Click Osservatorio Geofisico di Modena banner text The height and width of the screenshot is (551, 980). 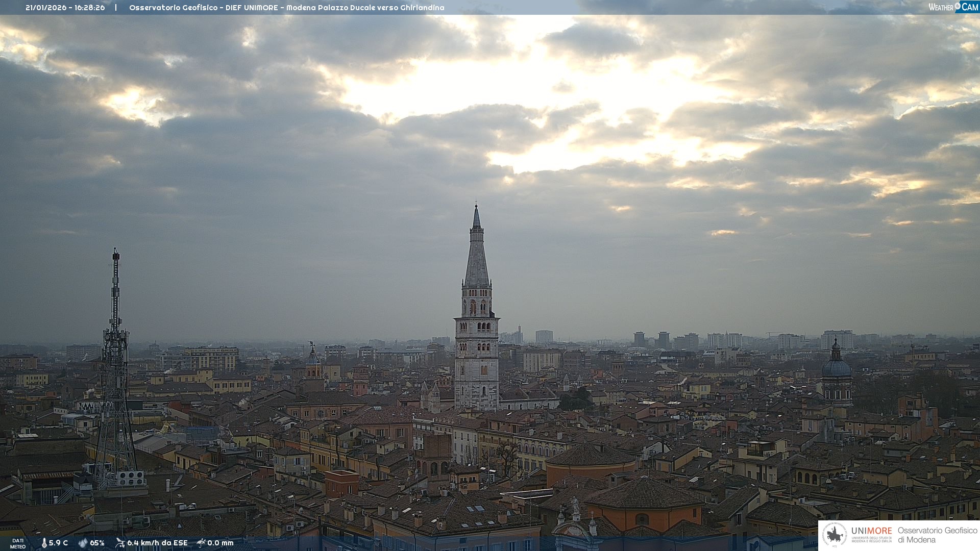tap(937, 535)
